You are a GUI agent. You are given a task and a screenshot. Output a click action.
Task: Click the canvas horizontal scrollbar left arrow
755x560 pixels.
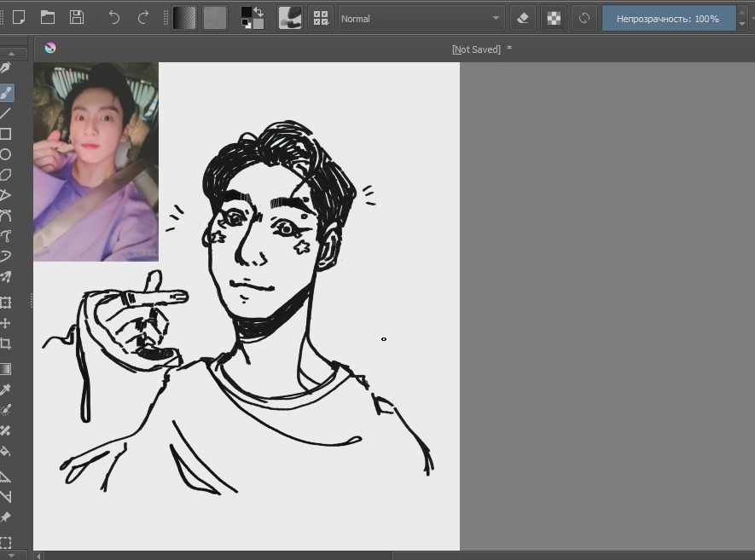38,556
